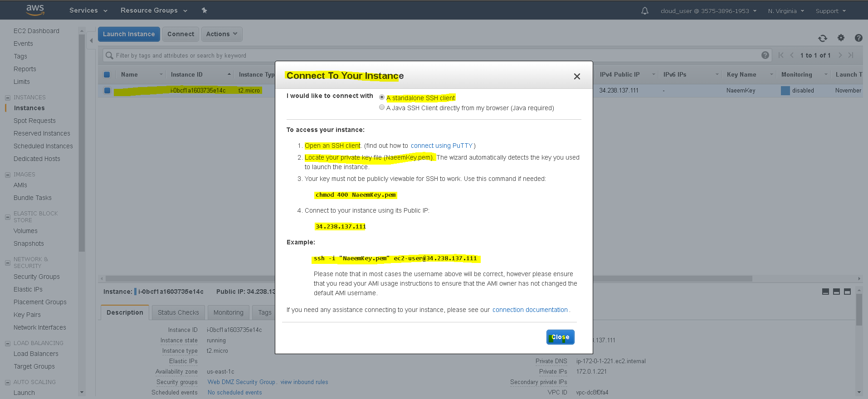Expand the Services dropdown menu

pos(88,10)
